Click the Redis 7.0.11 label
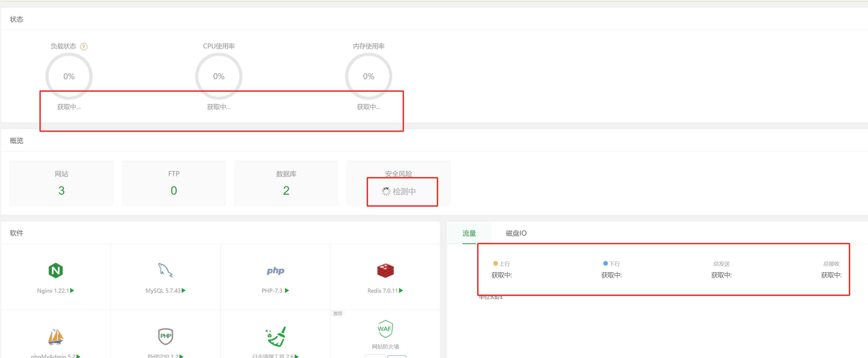Viewport: 868px width, 358px height. coord(382,291)
